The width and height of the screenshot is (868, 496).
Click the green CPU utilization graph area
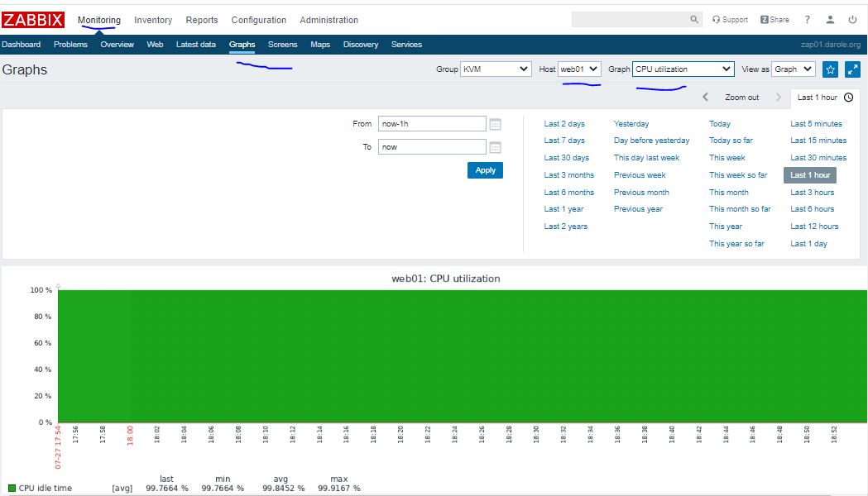click(463, 356)
